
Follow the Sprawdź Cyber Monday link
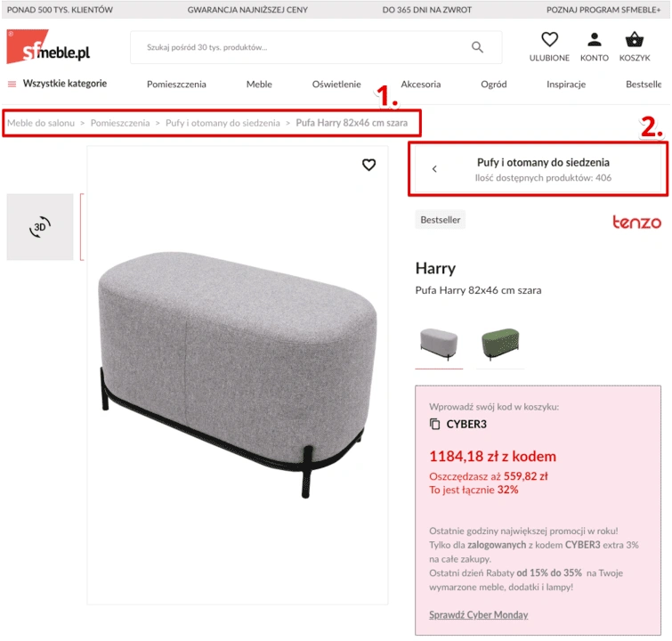[x=478, y=614]
